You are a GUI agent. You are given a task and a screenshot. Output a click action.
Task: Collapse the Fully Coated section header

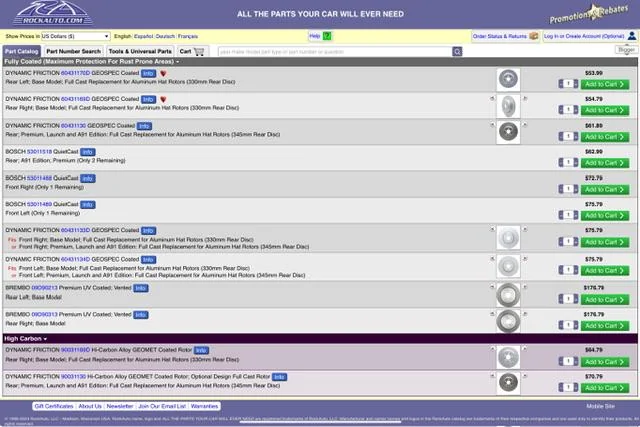[92, 62]
